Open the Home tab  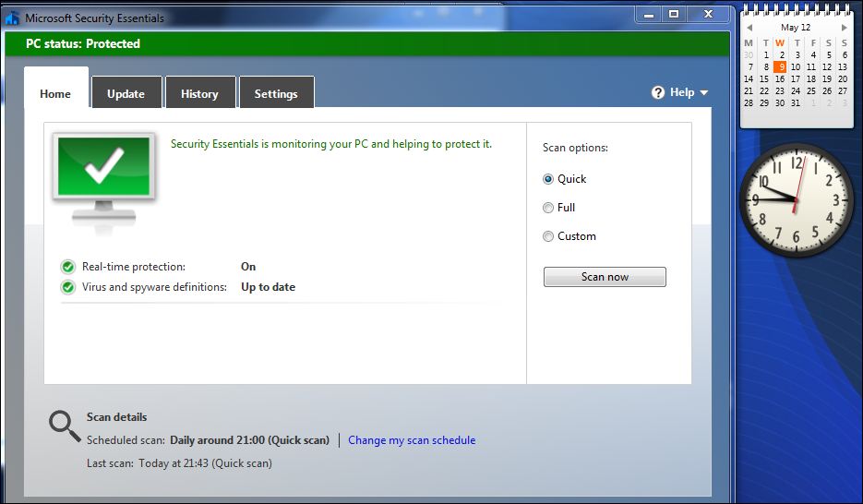pyautogui.click(x=55, y=88)
